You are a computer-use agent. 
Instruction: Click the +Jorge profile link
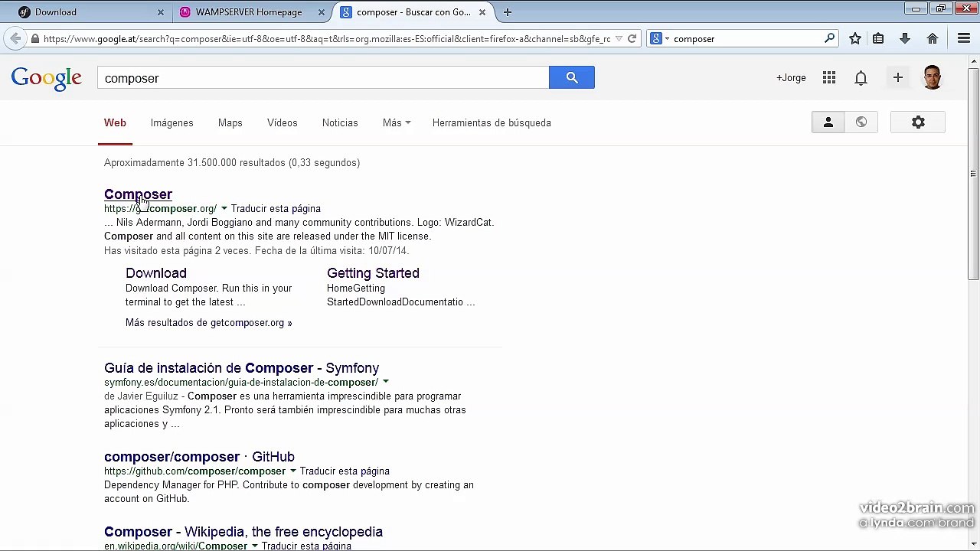(x=791, y=77)
